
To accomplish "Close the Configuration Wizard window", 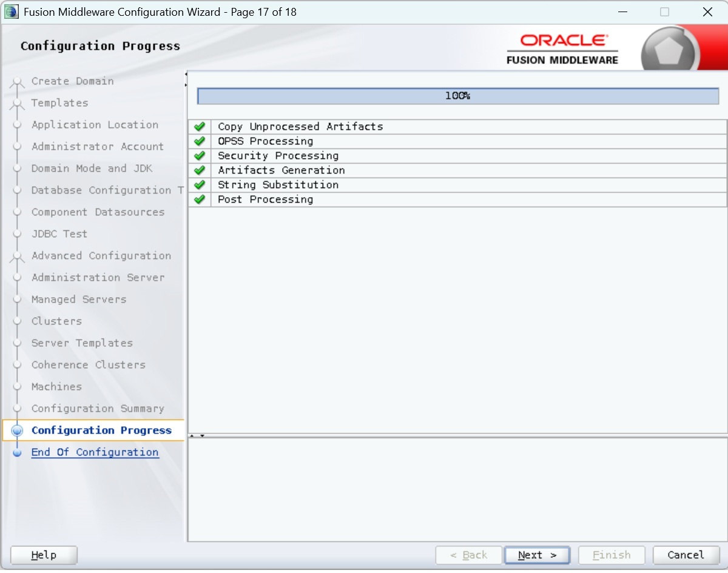I will coord(707,12).
